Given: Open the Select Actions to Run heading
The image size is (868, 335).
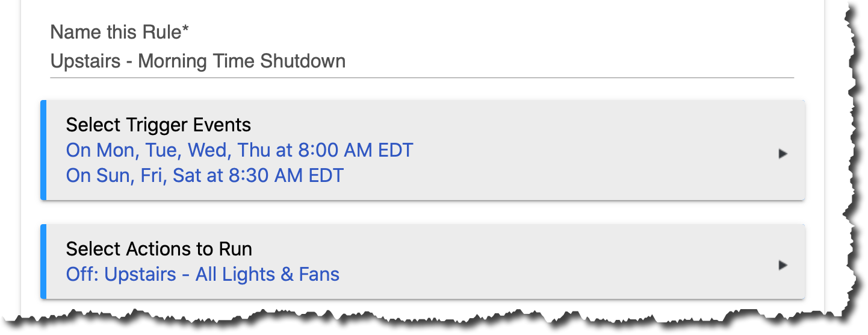Looking at the screenshot, I should coord(159,249).
